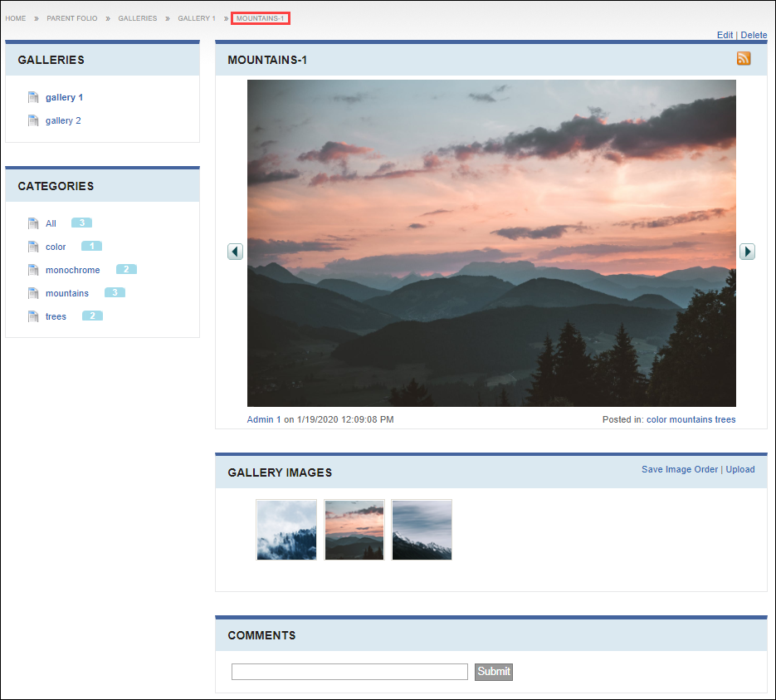Screen dimensions: 776x700
Task: Click the icon next to the trees category
Action: click(33, 316)
